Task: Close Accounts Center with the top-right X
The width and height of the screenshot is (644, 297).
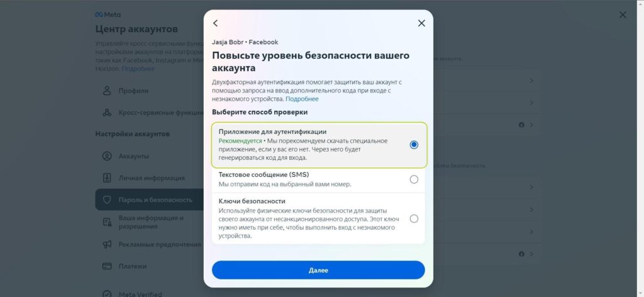Action: coord(623,15)
